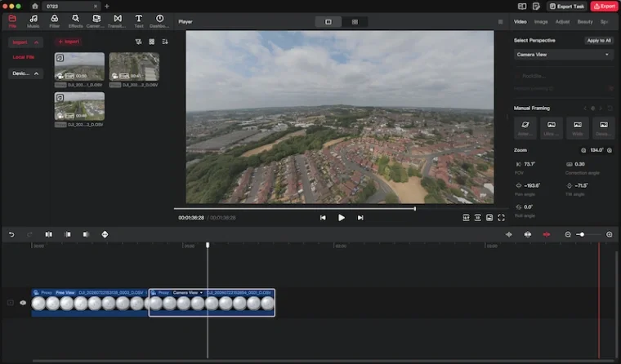Toggle timeline audio waveform icon

pos(509,234)
